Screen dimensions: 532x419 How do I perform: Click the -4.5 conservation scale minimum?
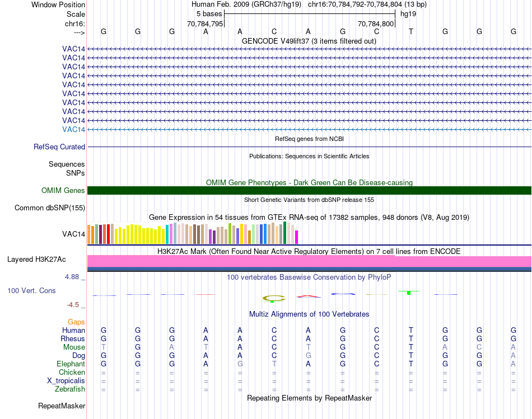coord(73,305)
